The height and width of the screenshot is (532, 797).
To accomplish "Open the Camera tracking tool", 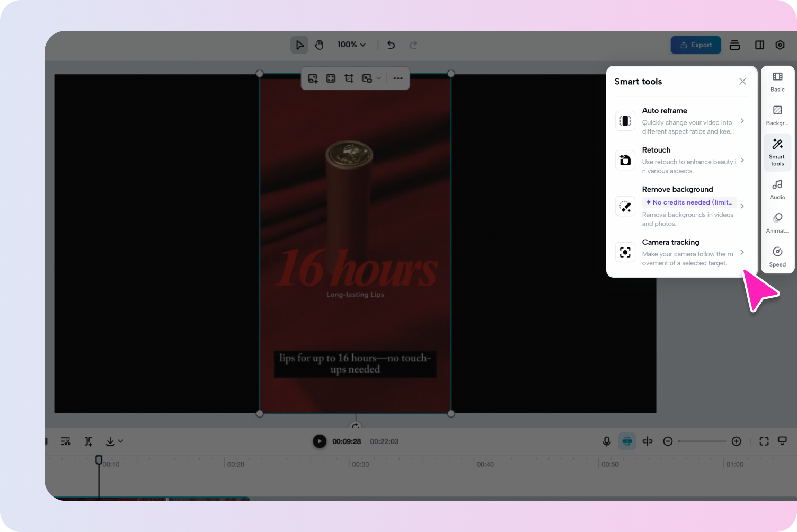I will point(681,252).
